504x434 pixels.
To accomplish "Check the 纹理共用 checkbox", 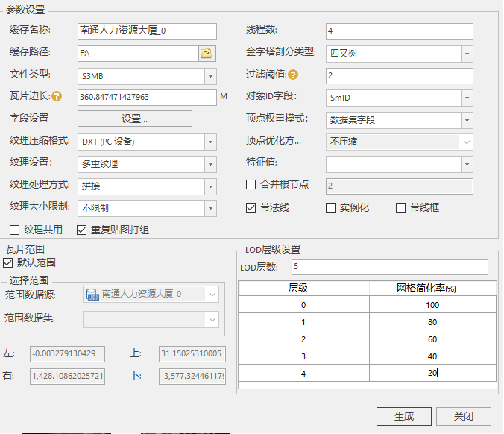I will pyautogui.click(x=14, y=230).
